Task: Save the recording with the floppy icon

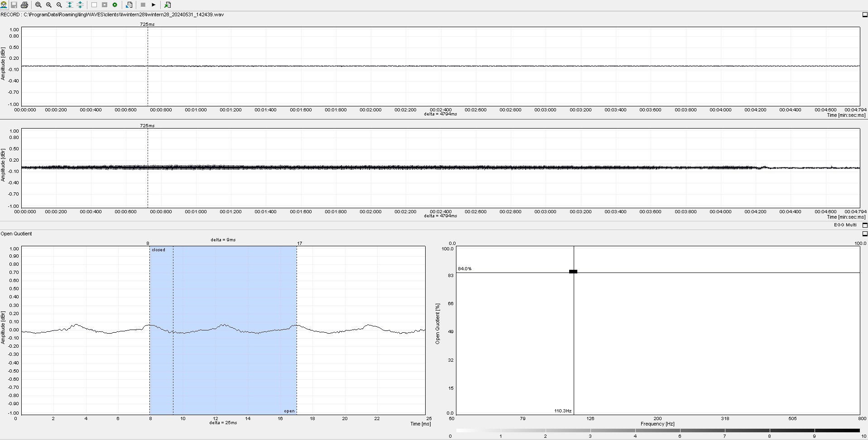Action: pos(14,5)
